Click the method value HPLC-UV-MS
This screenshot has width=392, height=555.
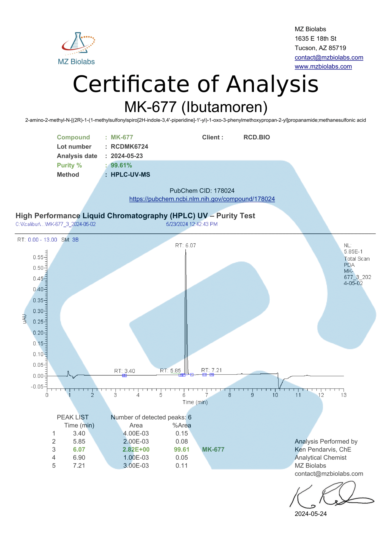coord(130,175)
